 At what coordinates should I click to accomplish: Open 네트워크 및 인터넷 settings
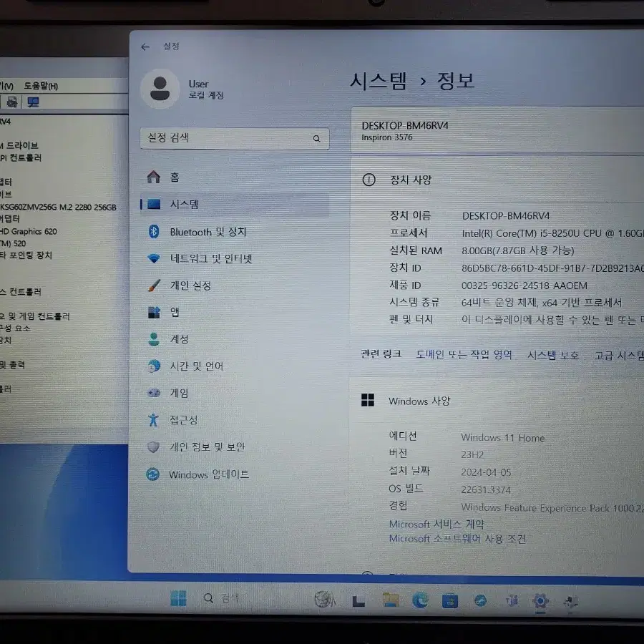point(235,258)
